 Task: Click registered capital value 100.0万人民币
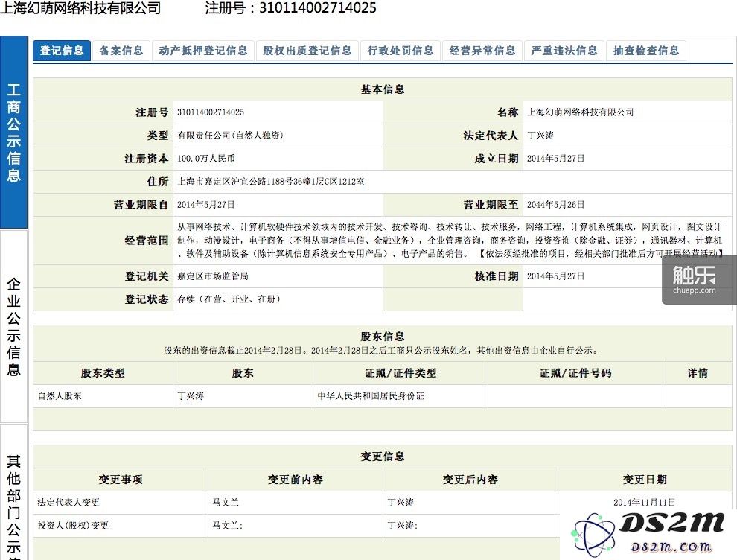click(206, 159)
